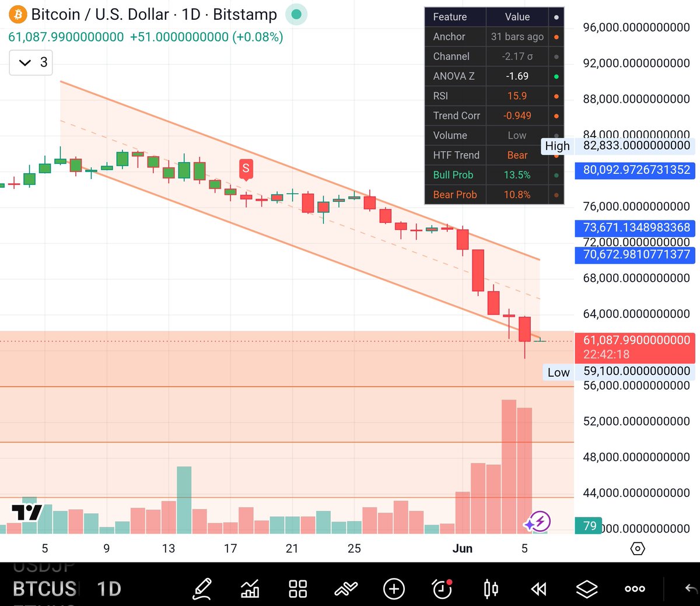The image size is (700, 606).
Task: Tap the High 82,833 price label
Action: (618, 146)
